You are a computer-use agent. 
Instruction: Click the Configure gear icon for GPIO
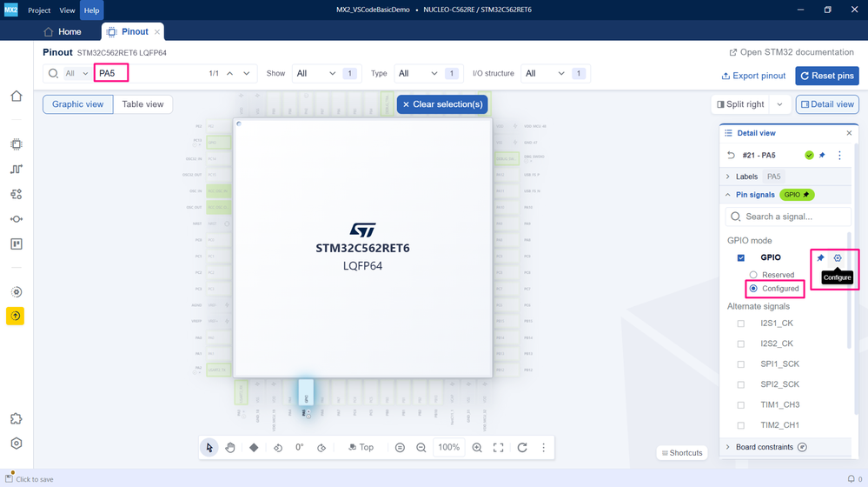(x=838, y=257)
